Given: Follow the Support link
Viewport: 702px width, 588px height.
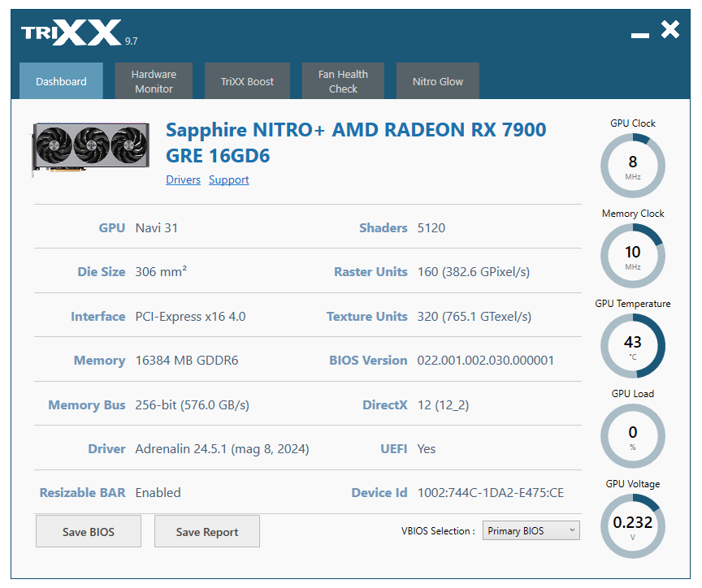Looking at the screenshot, I should coord(229,179).
